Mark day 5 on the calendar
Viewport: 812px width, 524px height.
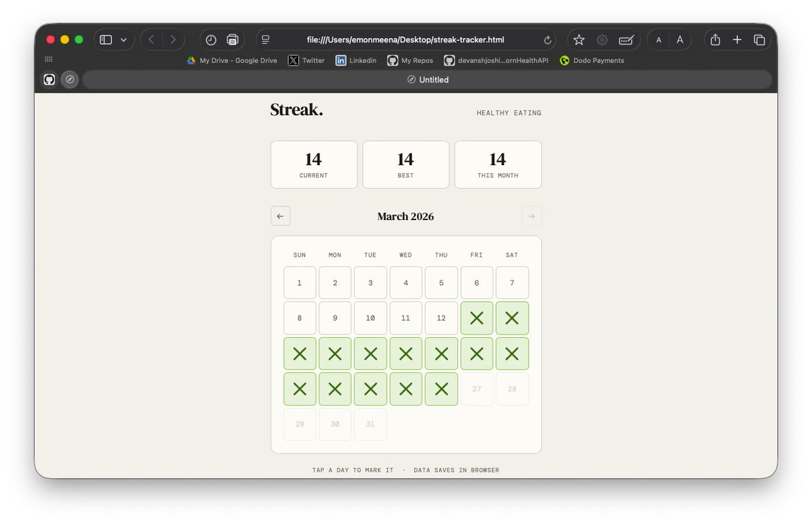click(x=441, y=283)
